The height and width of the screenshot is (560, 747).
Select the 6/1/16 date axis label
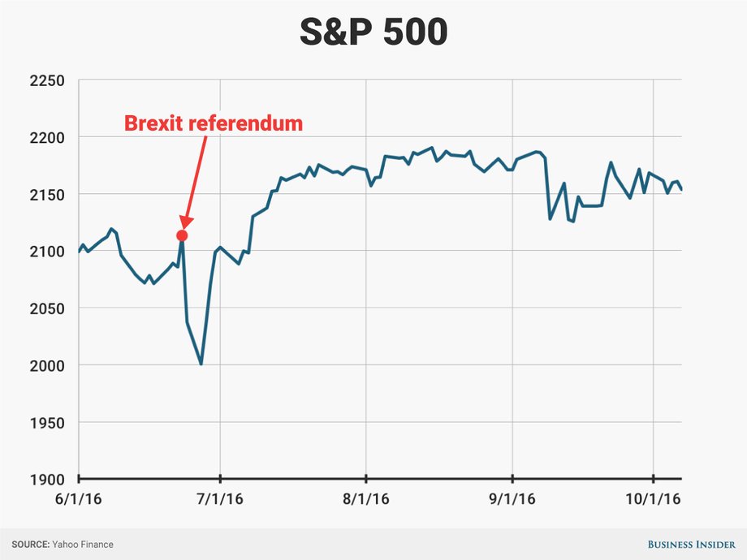click(79, 498)
